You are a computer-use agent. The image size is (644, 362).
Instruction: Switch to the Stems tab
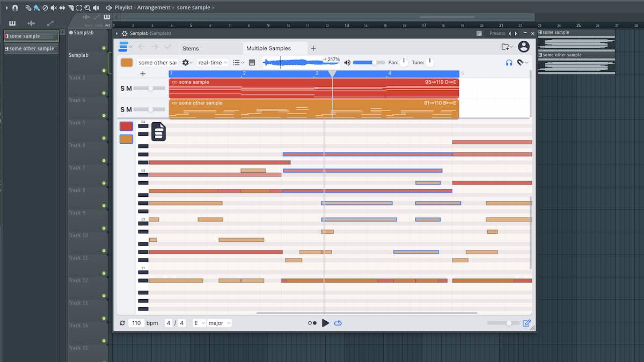(191, 48)
